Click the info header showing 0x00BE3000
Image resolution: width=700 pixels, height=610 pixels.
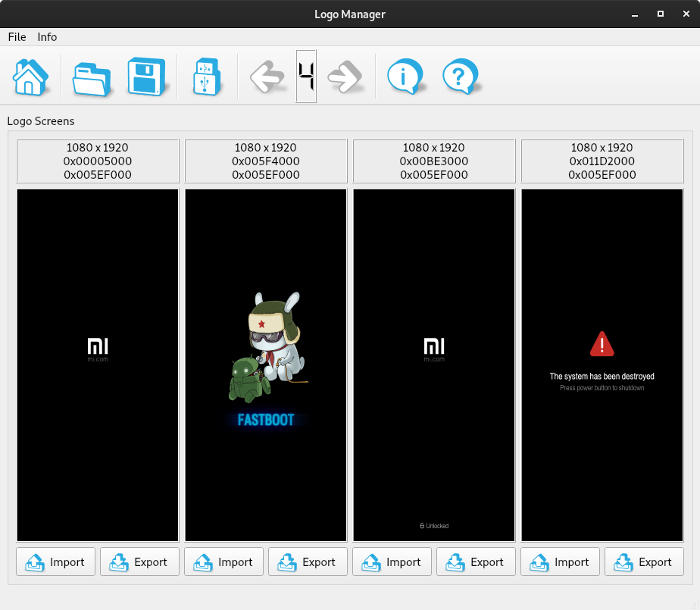pos(434,161)
